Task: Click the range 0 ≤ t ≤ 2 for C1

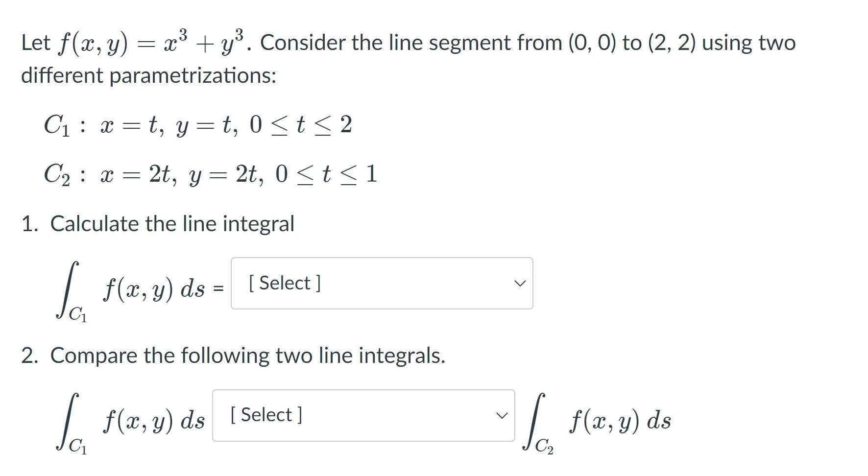Action: tap(301, 125)
